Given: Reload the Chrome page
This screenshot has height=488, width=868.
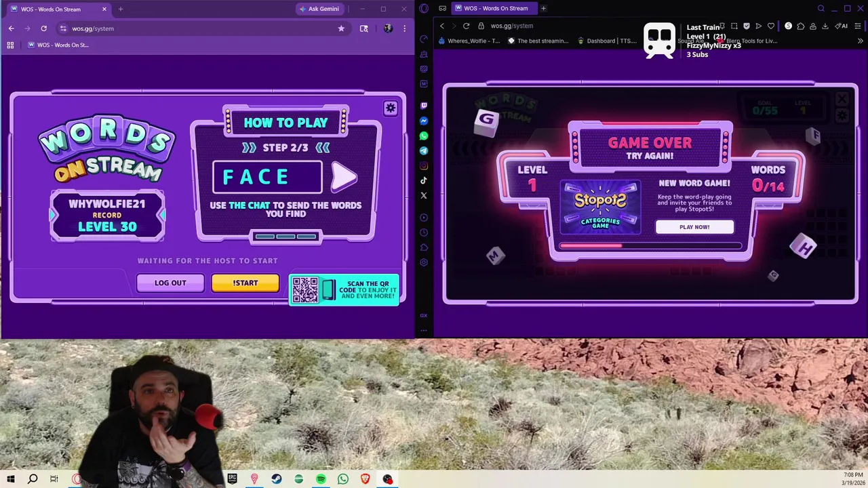Looking at the screenshot, I should (43, 28).
